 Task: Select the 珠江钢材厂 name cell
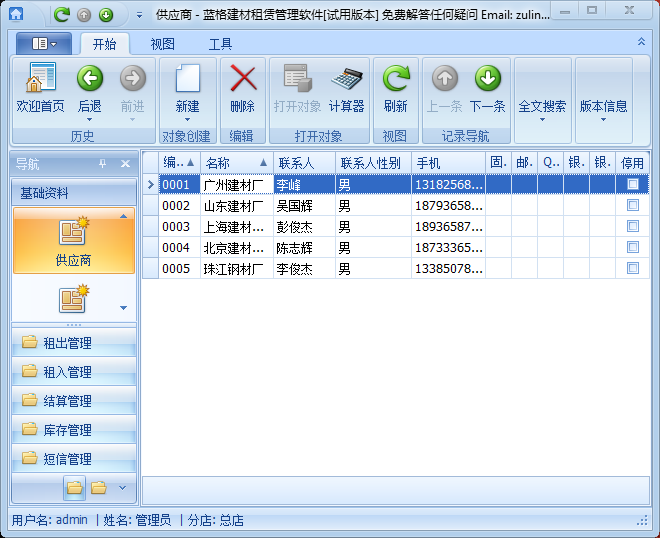pos(237,269)
